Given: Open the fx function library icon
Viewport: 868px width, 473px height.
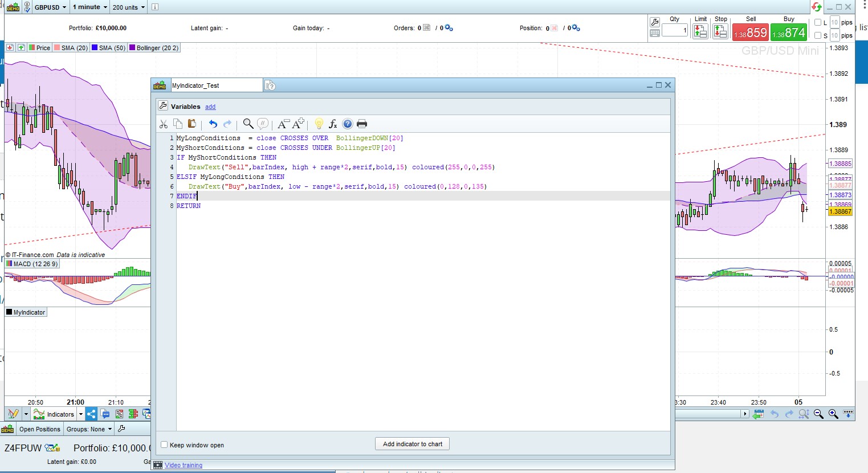Looking at the screenshot, I should (333, 124).
